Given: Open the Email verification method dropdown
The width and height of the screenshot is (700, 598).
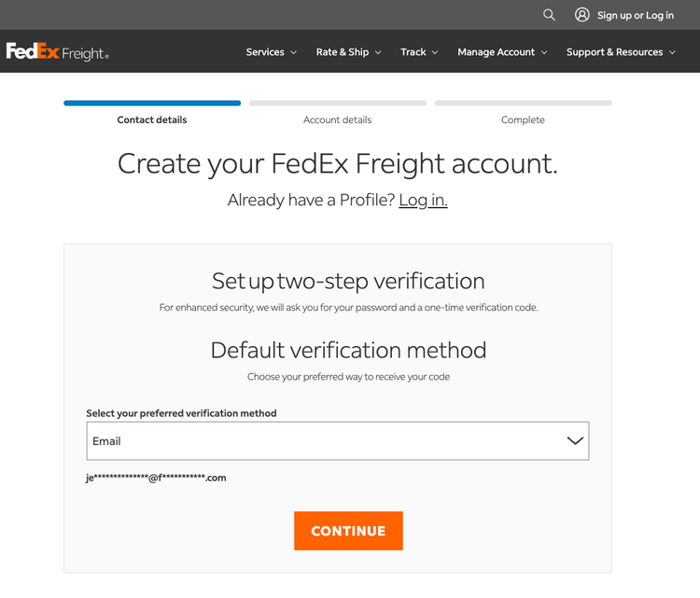Looking at the screenshot, I should click(338, 441).
